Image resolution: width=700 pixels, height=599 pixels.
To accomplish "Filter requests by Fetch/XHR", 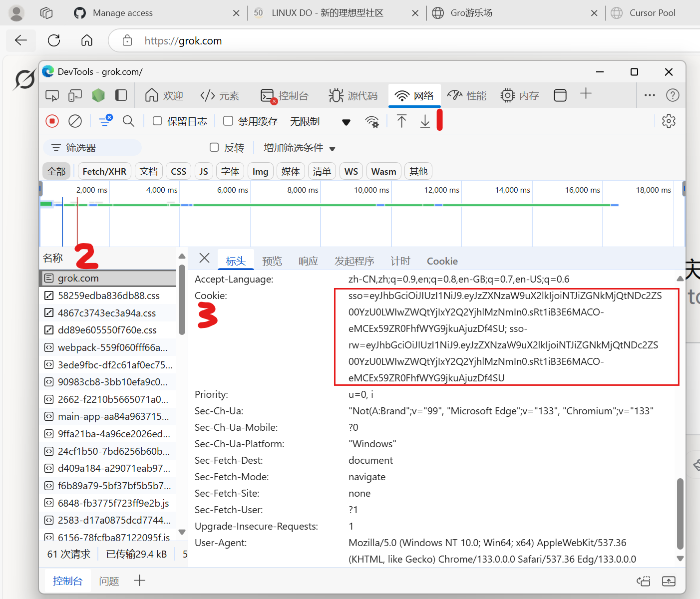I will coord(104,171).
